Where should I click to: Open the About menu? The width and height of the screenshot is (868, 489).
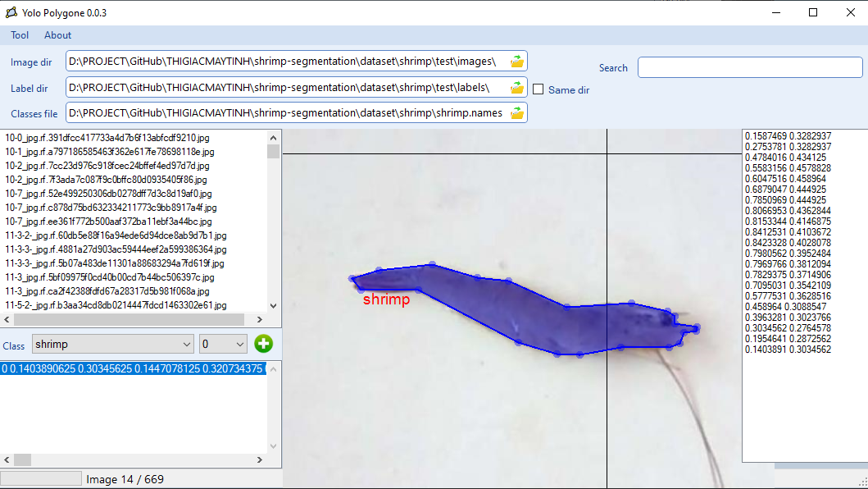tap(57, 35)
